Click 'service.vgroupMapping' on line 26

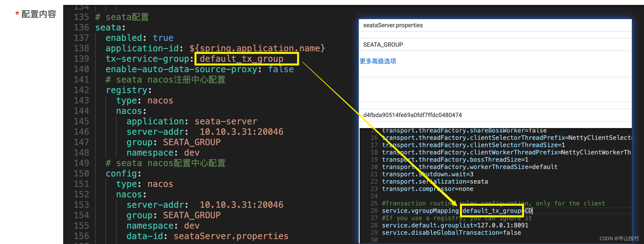420,211
